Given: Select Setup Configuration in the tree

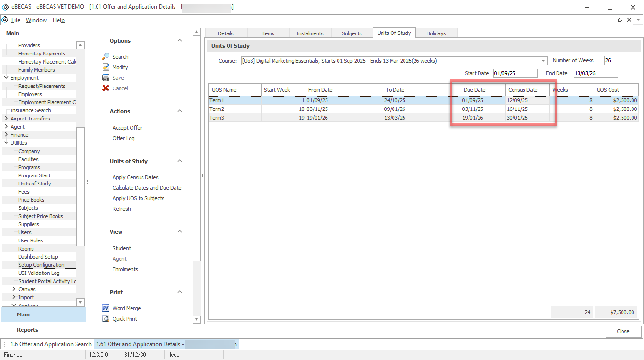Looking at the screenshot, I should coord(41,265).
